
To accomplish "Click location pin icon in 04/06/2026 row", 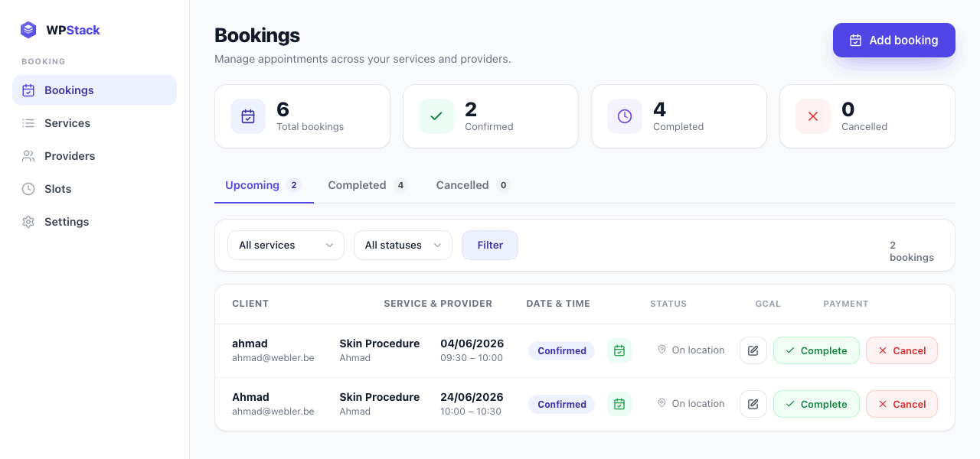I will [x=662, y=350].
